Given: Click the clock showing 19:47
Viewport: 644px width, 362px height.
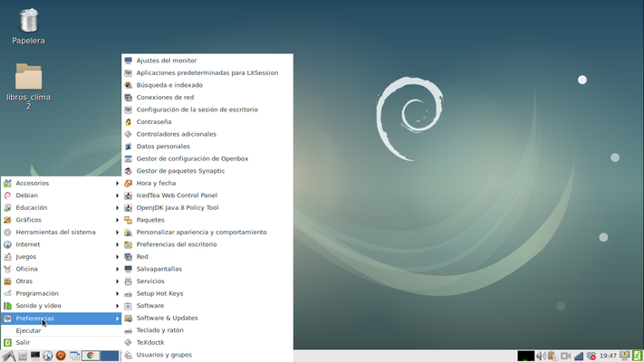Looking at the screenshot, I should (x=608, y=356).
